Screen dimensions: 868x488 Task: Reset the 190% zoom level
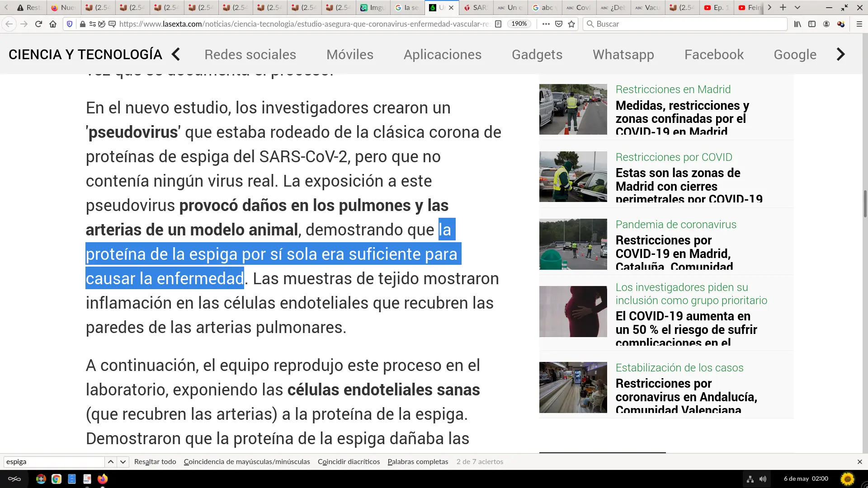(x=519, y=24)
